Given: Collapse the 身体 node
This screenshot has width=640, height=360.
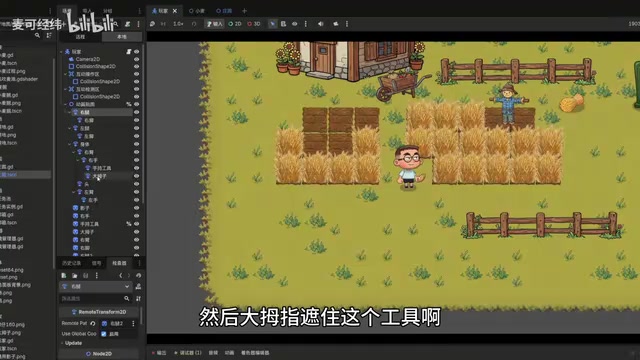Looking at the screenshot, I should [x=70, y=144].
